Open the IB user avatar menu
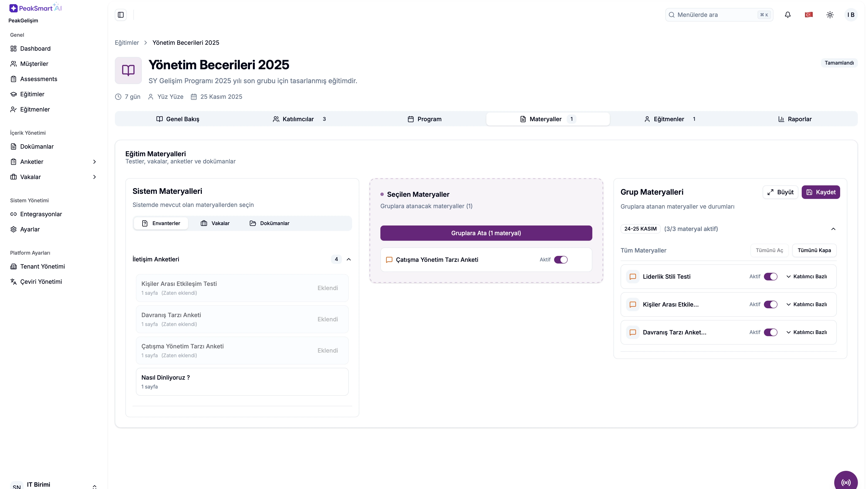The width and height of the screenshot is (868, 489). 851,15
